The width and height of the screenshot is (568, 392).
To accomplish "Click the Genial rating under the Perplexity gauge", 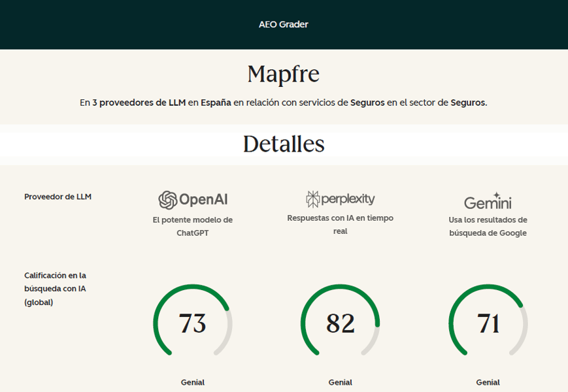I will pos(340,382).
